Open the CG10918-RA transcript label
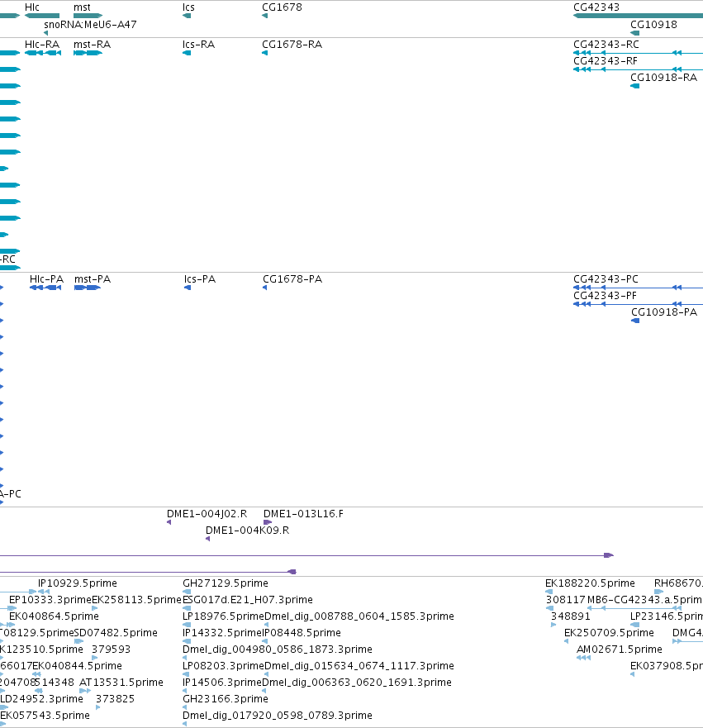Screen dimensions: 703x728 [663, 78]
